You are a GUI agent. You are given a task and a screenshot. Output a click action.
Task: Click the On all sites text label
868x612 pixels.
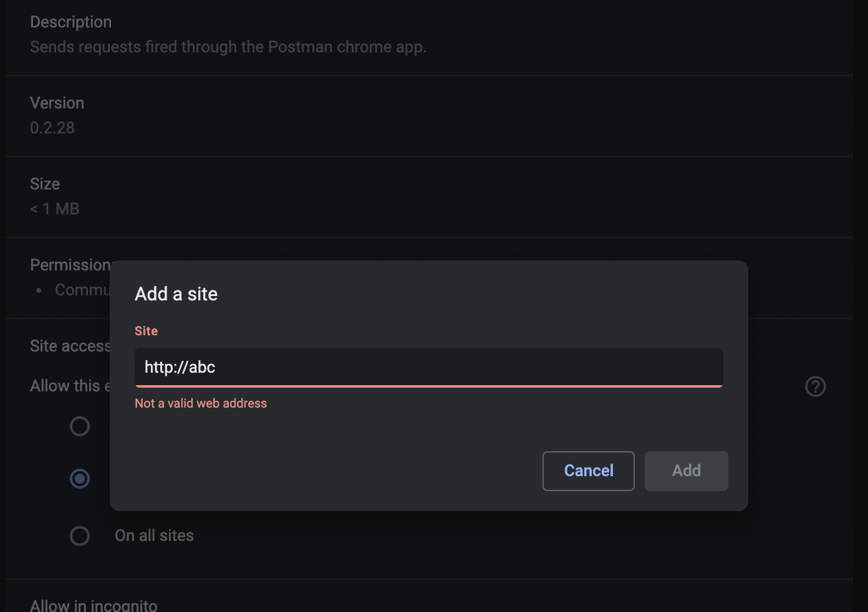click(x=154, y=535)
